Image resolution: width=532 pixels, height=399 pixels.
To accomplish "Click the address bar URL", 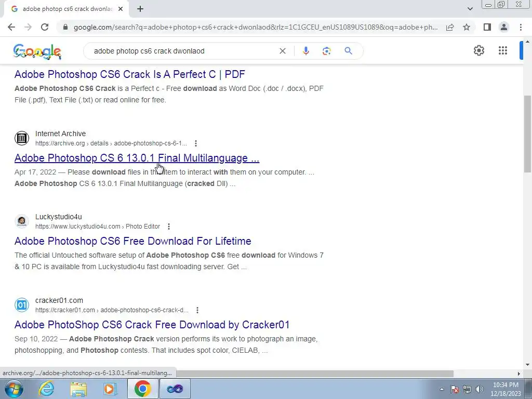I will click(255, 27).
